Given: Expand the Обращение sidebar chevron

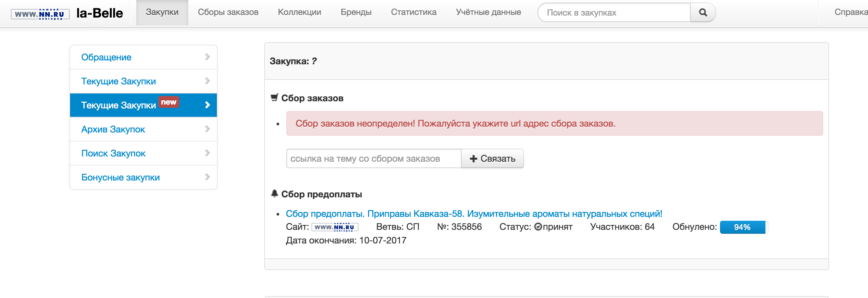Looking at the screenshot, I should coord(207,57).
